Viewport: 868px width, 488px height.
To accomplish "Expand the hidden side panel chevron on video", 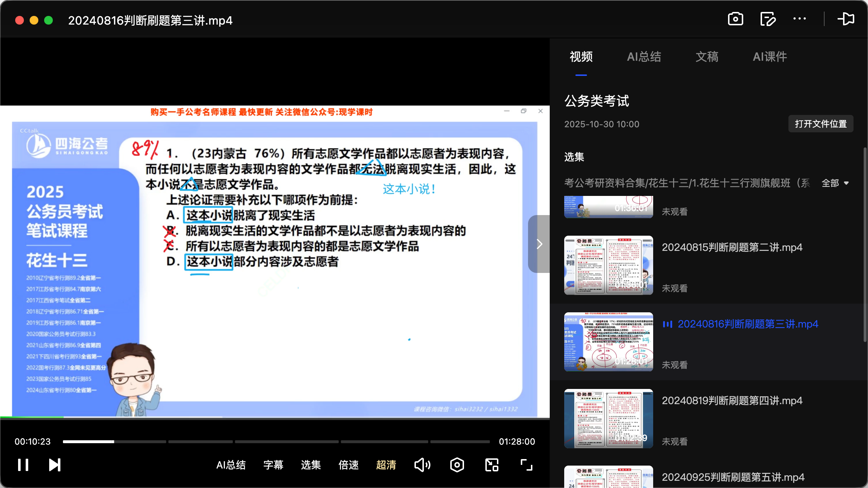I will pos(539,244).
